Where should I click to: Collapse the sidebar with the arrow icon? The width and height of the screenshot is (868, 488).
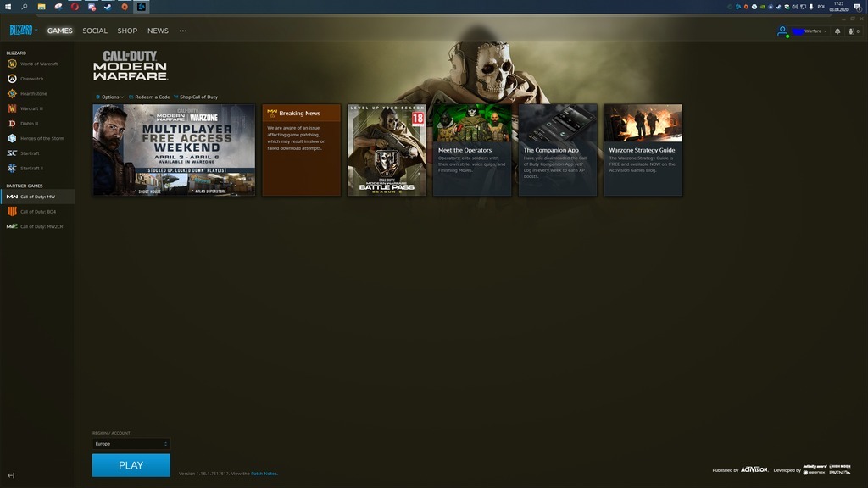coord(11,475)
